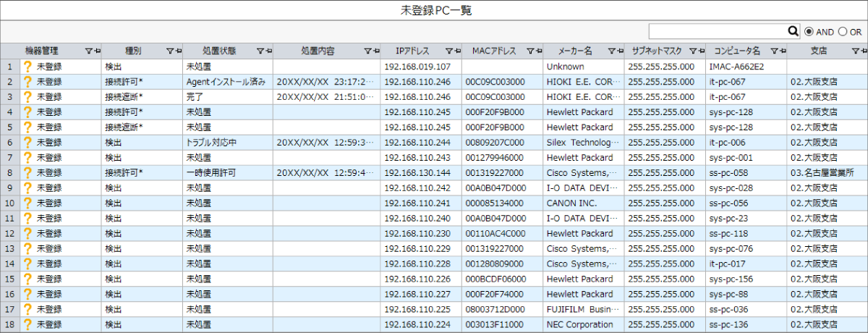
Task: Click the search magnifier icon
Action: 793,31
